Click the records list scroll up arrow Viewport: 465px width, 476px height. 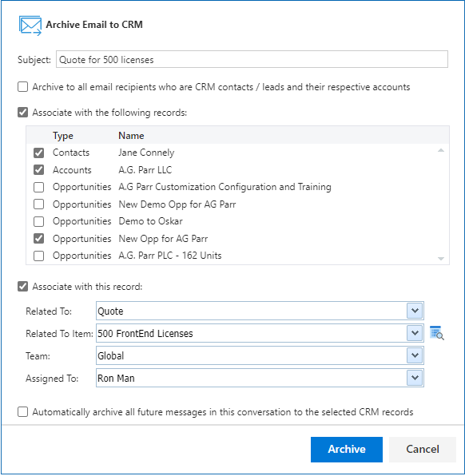point(441,150)
